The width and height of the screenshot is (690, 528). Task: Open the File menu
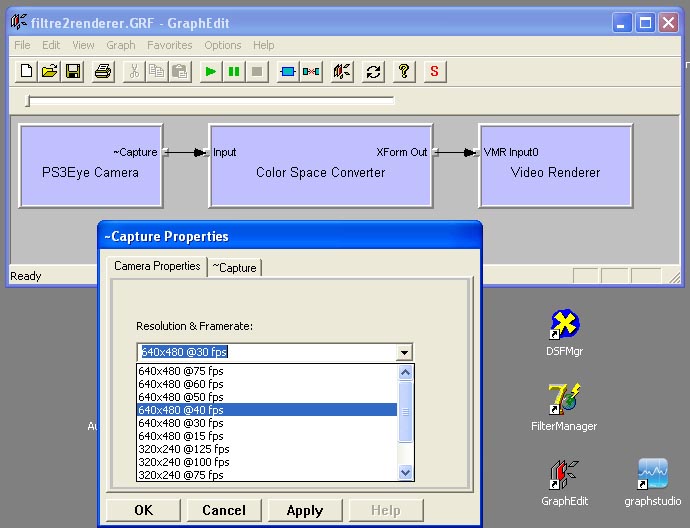point(22,45)
